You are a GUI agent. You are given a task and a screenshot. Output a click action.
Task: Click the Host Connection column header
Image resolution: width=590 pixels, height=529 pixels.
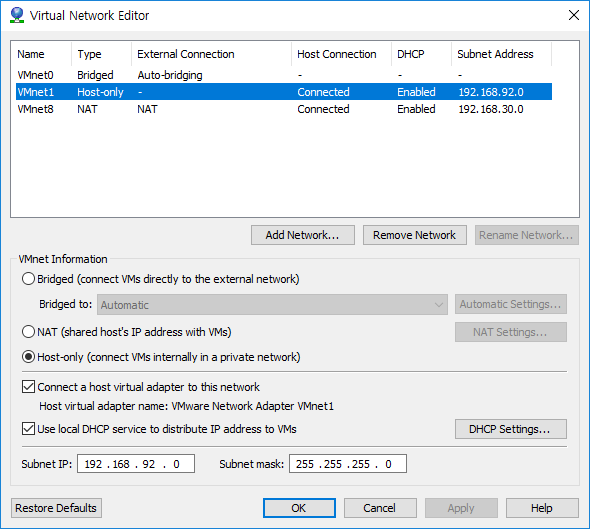(341, 54)
